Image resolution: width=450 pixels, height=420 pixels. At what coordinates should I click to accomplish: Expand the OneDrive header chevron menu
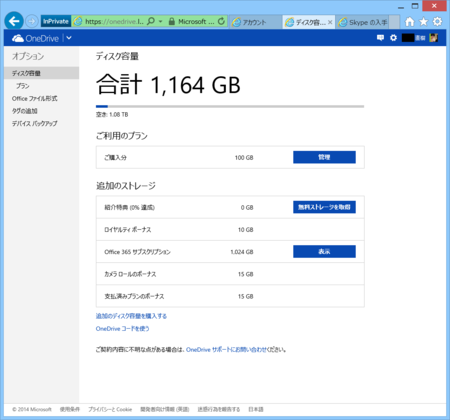[x=69, y=38]
